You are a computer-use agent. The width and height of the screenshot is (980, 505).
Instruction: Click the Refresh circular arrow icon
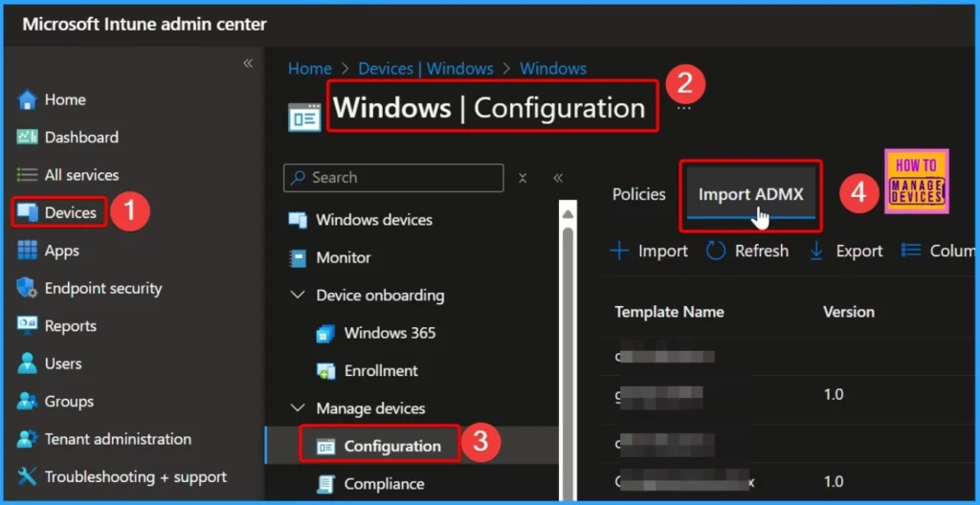[716, 252]
